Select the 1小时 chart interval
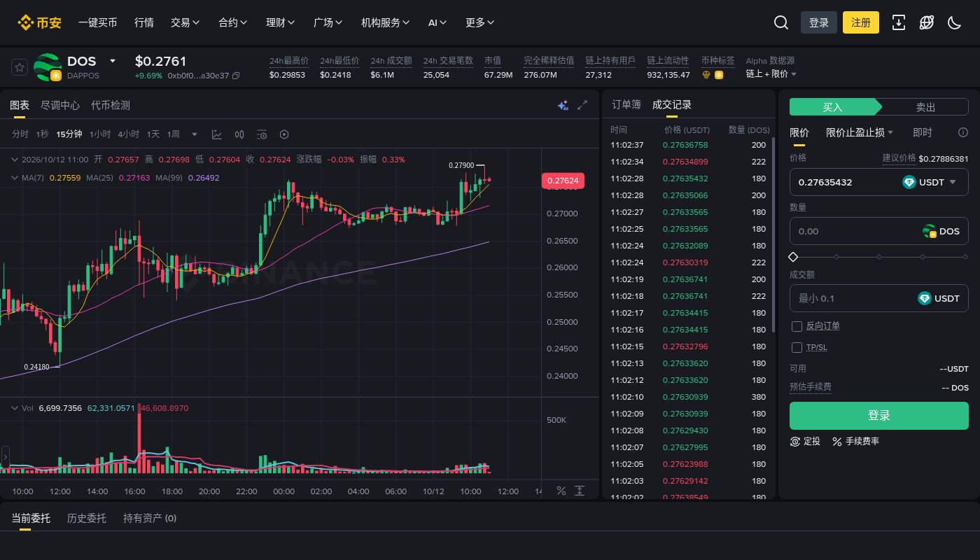 (100, 134)
